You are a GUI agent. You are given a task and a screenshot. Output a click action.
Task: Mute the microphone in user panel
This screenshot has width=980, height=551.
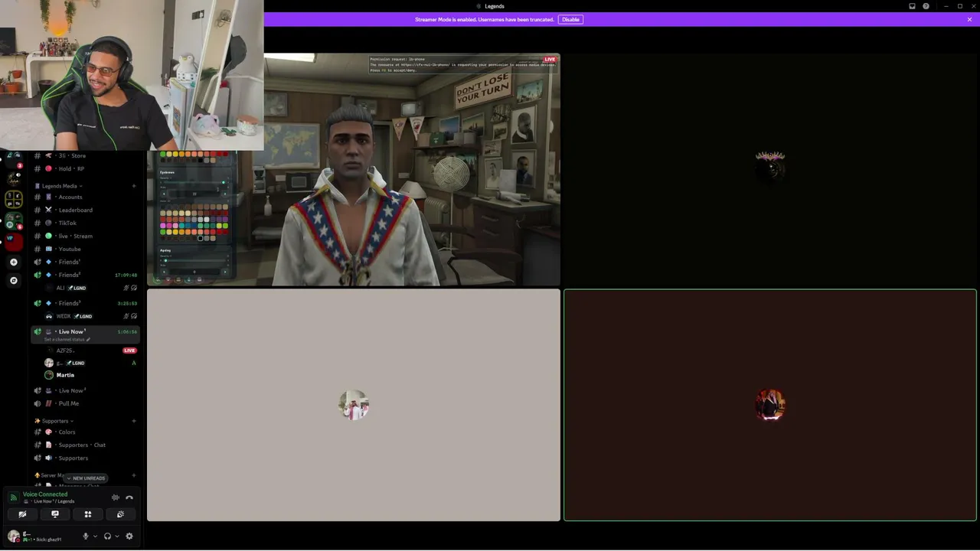click(x=86, y=536)
